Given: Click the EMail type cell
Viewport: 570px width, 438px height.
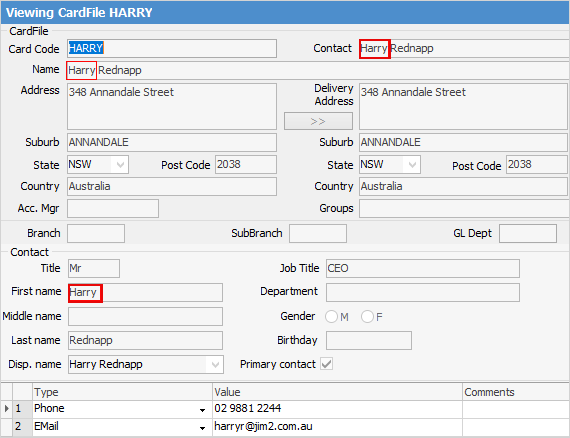Looking at the screenshot, I should (123, 427).
